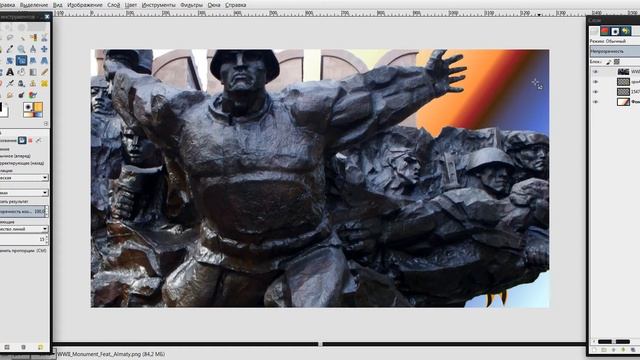Hide the Фон background layer
This screenshot has height=360, width=640.
point(596,102)
